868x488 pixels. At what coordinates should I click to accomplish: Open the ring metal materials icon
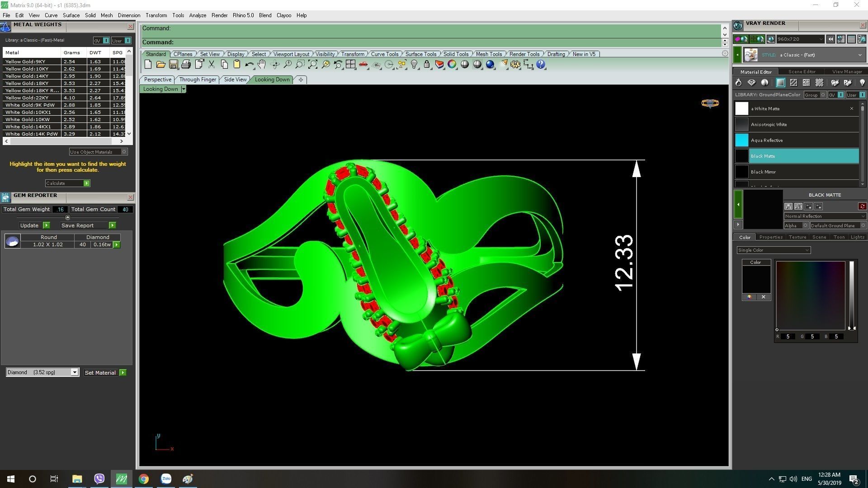(x=738, y=83)
